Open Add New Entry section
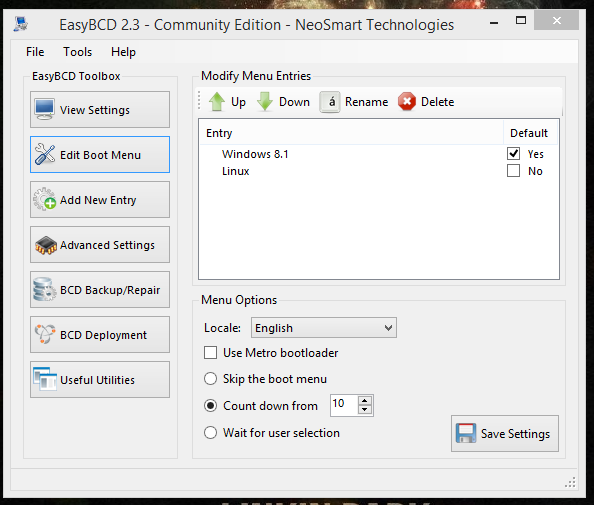The width and height of the screenshot is (594, 505). pos(100,200)
